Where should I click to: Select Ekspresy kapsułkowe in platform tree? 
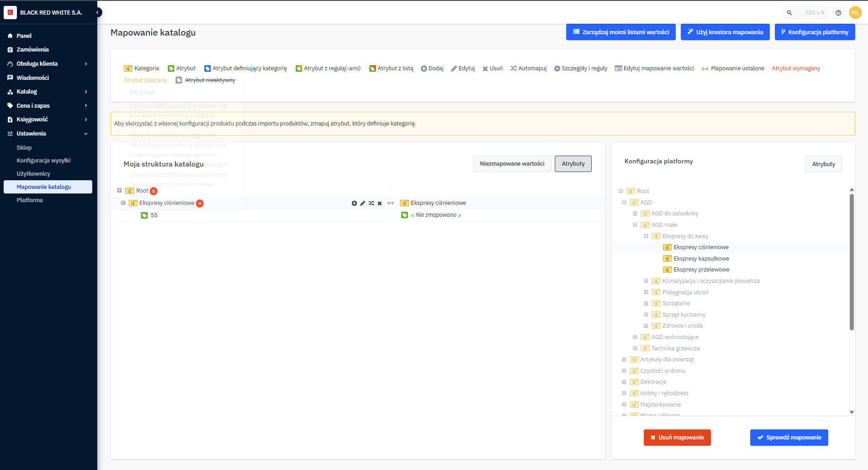[701, 259]
